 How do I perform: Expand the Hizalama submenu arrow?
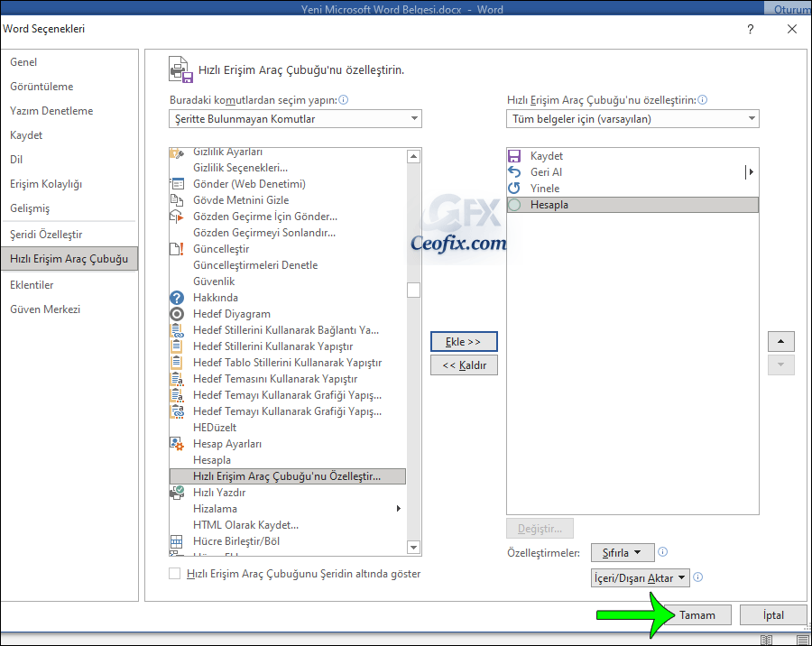tap(398, 508)
